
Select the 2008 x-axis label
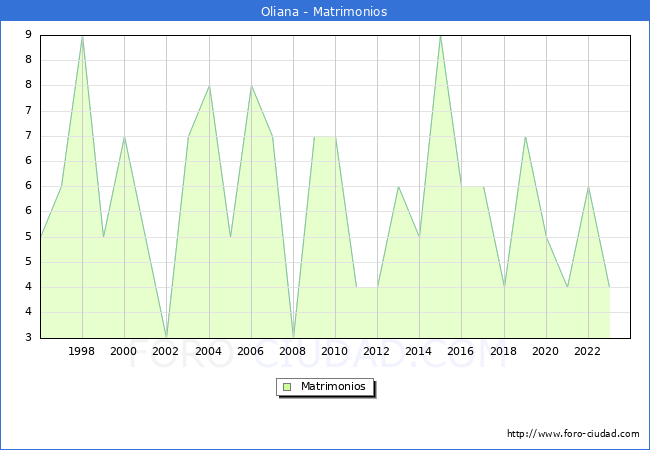293,351
